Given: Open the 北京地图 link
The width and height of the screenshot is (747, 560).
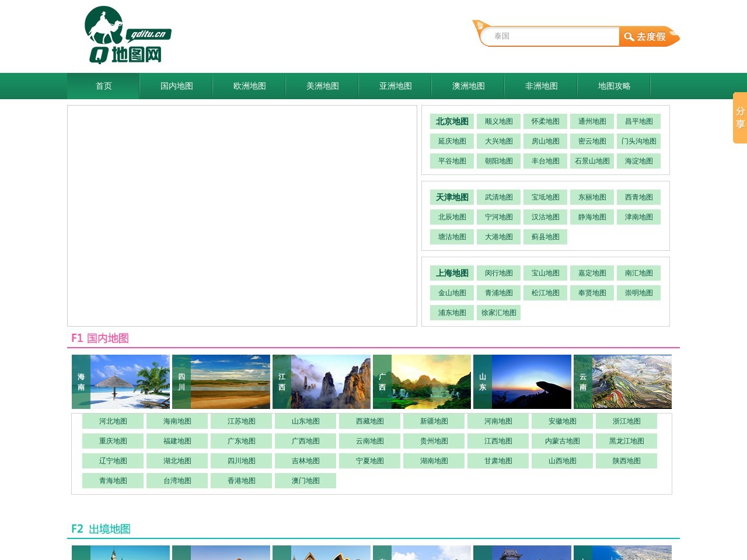Looking at the screenshot, I should click(x=452, y=121).
